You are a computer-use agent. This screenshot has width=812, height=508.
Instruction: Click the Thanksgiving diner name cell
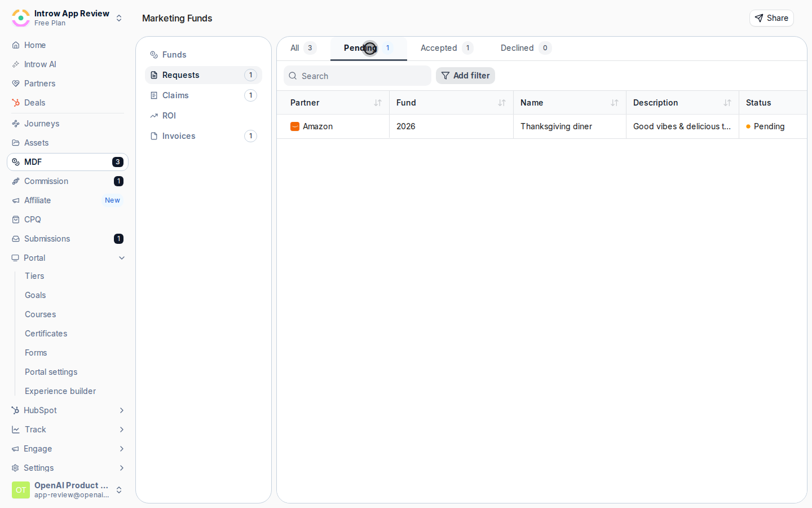[x=570, y=126]
